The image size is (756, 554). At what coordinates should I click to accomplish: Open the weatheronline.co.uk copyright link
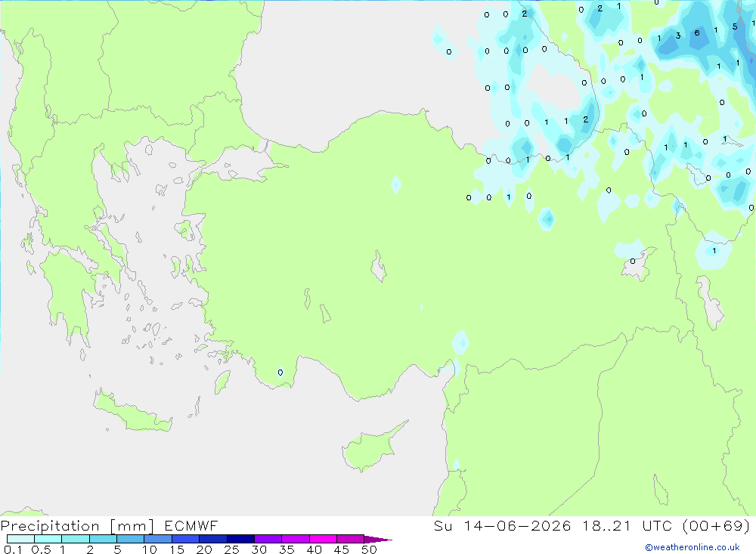click(x=692, y=547)
